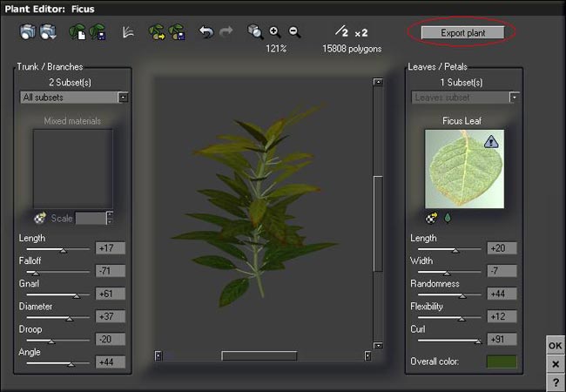The width and height of the screenshot is (566, 392).
Task: Click leaves Length value field +20
Action: coord(502,248)
